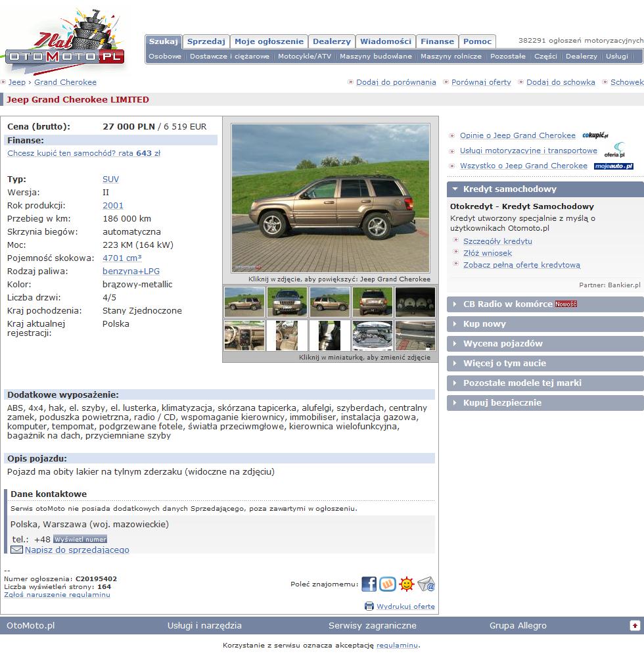Click the 2001 production year link
The width and height of the screenshot is (644, 662).
click(x=113, y=205)
